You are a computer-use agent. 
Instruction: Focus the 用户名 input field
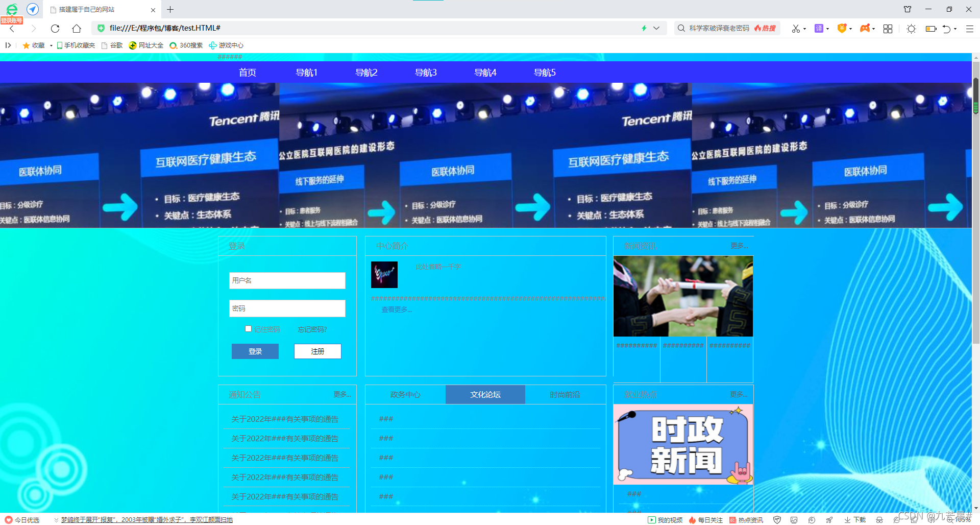[287, 280]
